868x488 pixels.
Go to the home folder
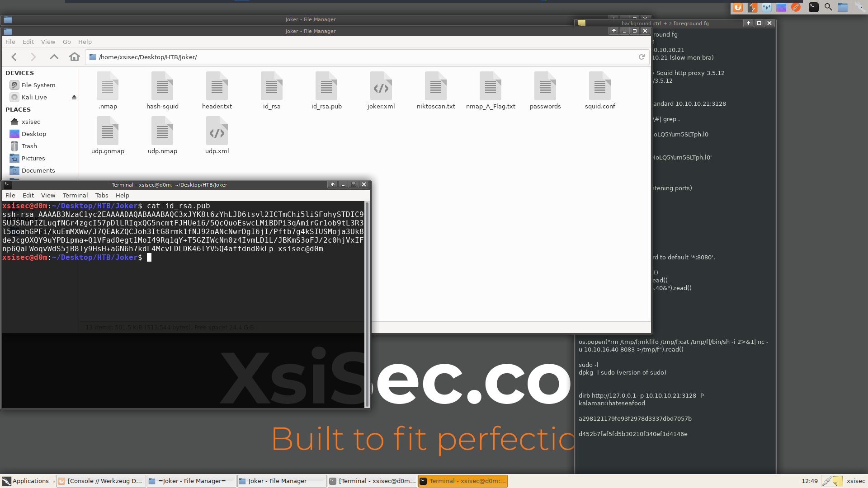tap(75, 57)
